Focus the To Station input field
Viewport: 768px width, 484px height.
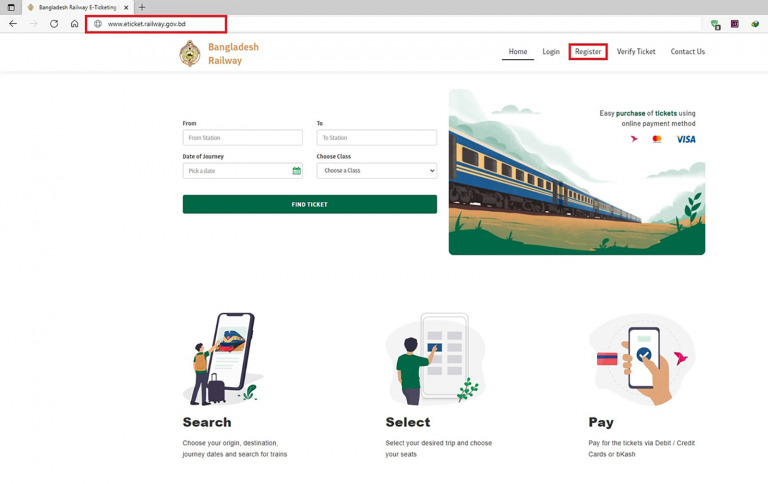pyautogui.click(x=377, y=138)
